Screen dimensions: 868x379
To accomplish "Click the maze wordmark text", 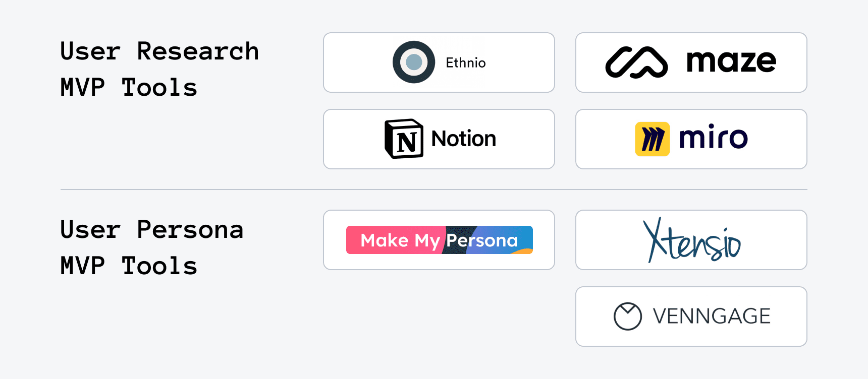I will (x=731, y=61).
